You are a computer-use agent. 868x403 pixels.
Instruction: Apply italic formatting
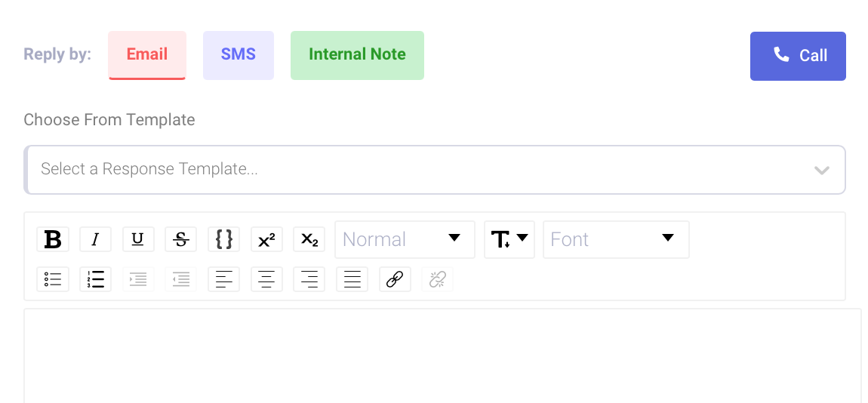tap(95, 239)
